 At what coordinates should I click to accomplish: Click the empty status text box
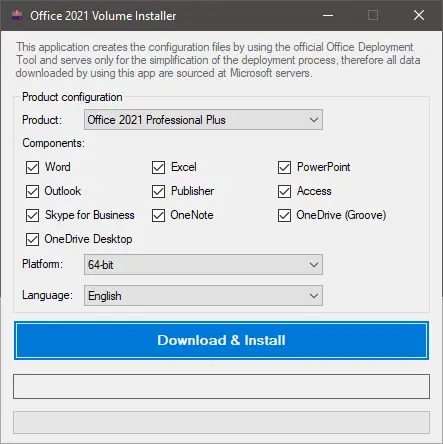221,386
